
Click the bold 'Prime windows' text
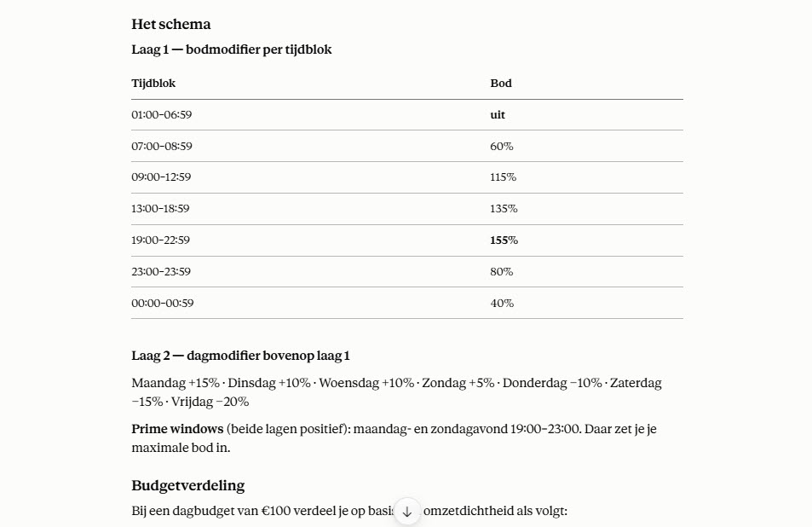177,429
